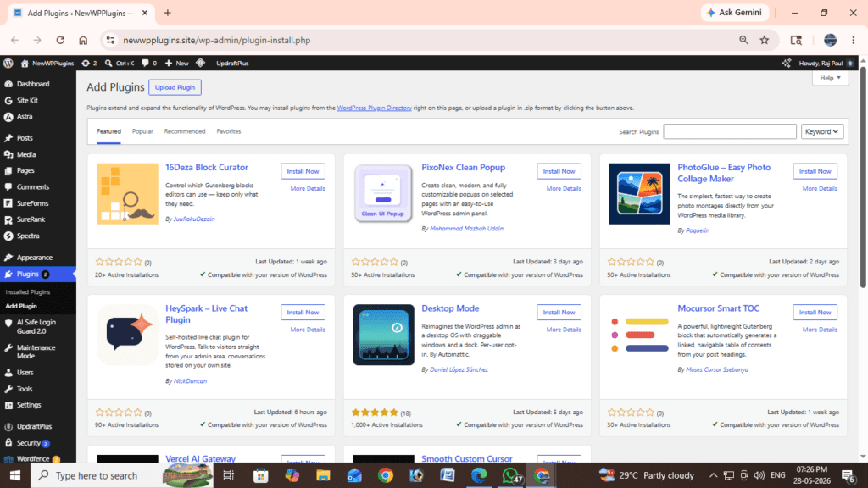This screenshot has height=488, width=868.
Task: Open File Explorer from the taskbar
Action: click(x=323, y=475)
